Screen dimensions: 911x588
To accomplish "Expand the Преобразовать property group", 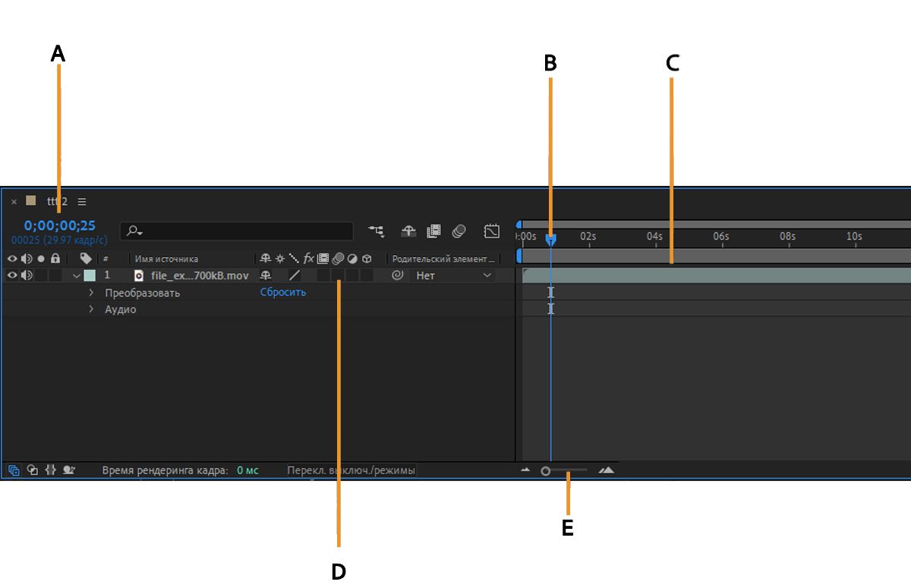I will pyautogui.click(x=91, y=292).
